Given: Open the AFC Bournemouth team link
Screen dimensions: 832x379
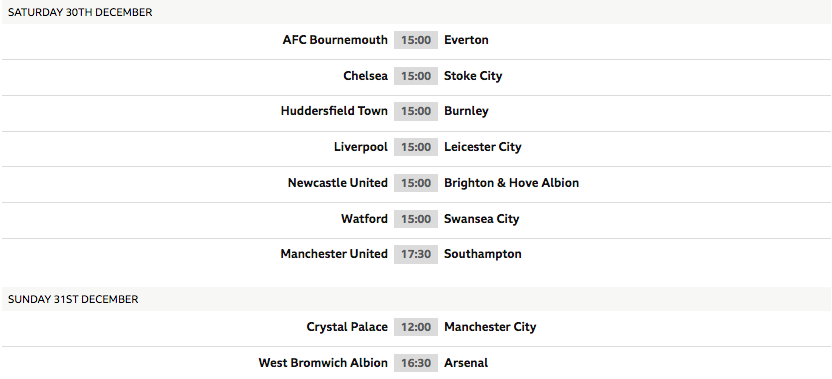Looking at the screenshot, I should tap(335, 40).
